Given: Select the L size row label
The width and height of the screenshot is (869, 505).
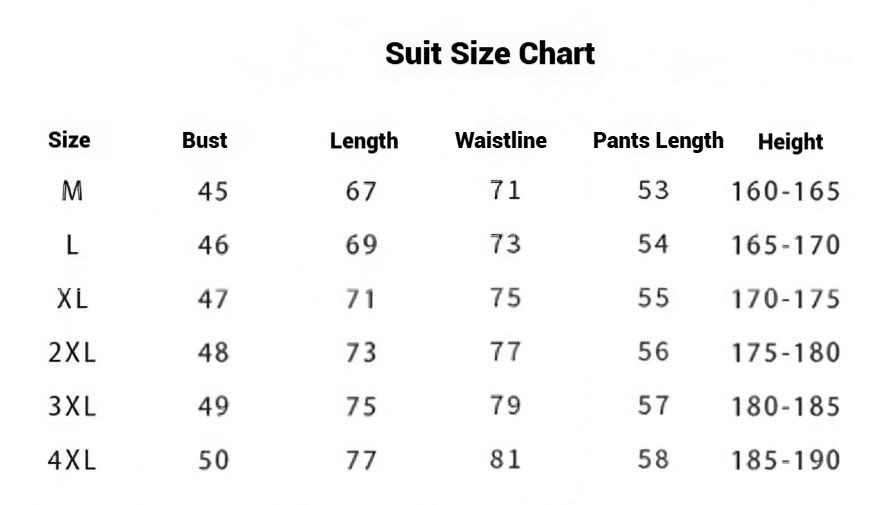Looking at the screenshot, I should 72,245.
